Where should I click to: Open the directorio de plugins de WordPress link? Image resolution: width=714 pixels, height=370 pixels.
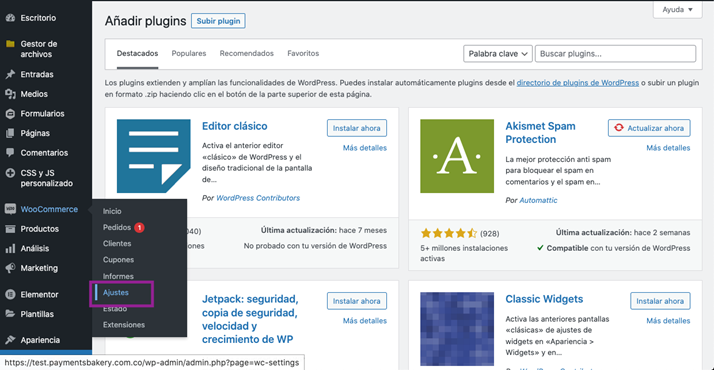pos(577,83)
